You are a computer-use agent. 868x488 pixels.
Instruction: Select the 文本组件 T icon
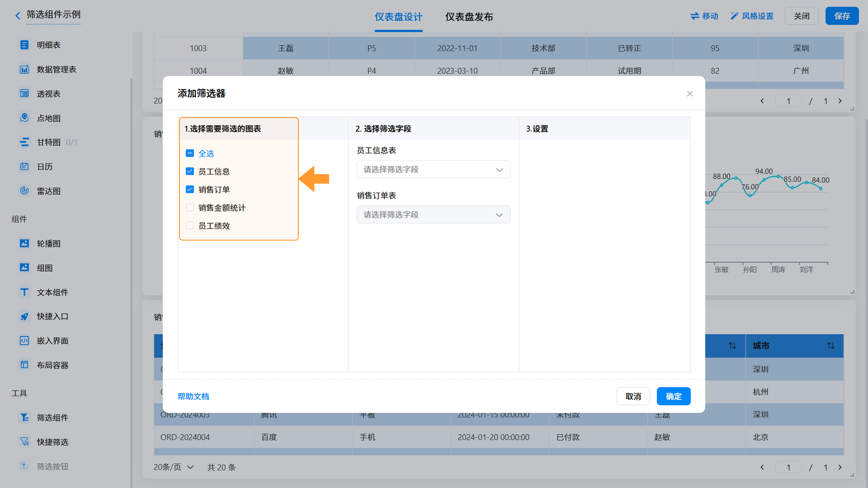coord(24,292)
